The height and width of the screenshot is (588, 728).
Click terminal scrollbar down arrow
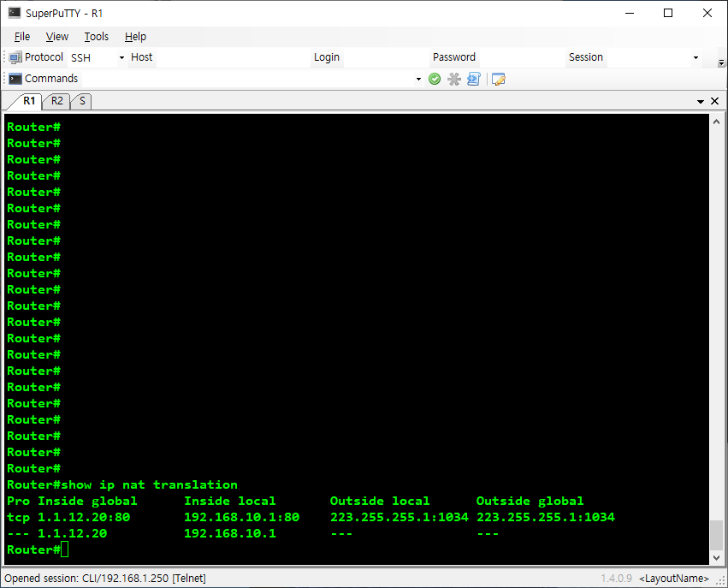point(716,557)
